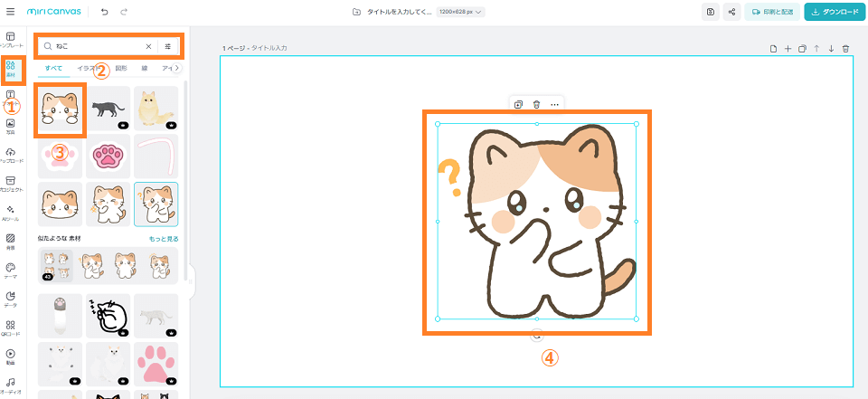The height and width of the screenshot is (399, 868).
Task: Clear the search text with X
Action: pyautogui.click(x=149, y=45)
